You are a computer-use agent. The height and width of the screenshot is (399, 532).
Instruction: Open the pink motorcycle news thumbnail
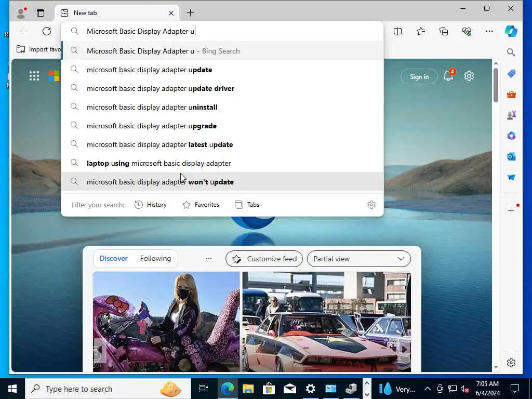click(x=166, y=322)
